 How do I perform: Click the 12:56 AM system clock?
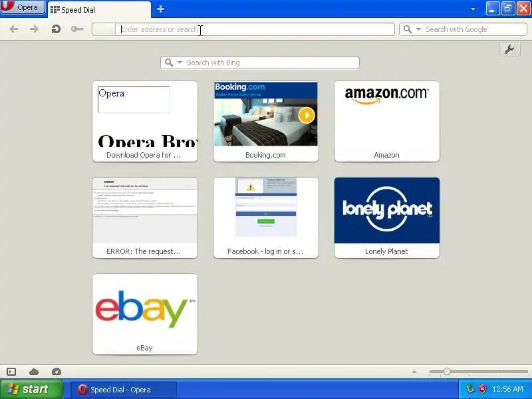[507, 389]
